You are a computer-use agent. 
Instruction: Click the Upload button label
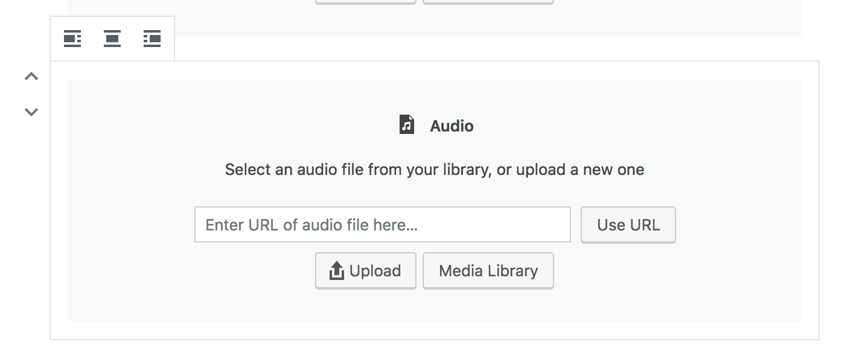pyautogui.click(x=375, y=271)
